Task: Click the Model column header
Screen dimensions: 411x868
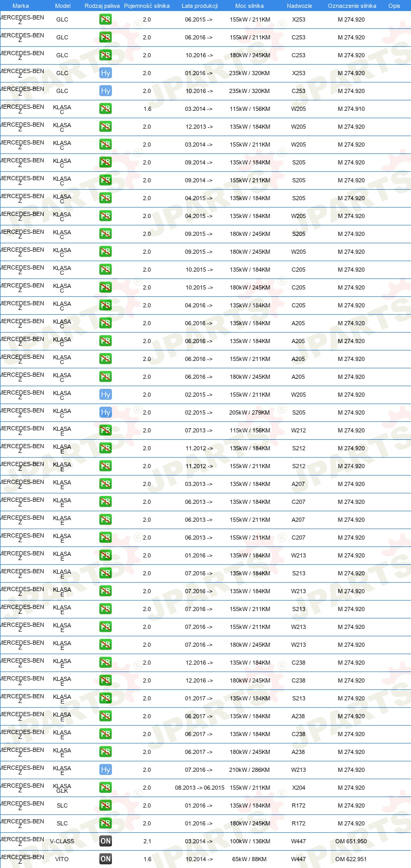Action: (63, 6)
